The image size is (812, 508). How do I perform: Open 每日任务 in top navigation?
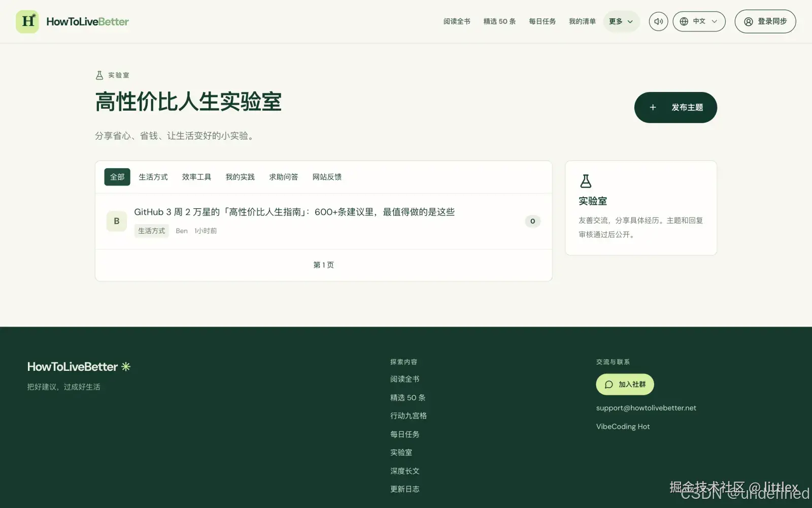(542, 21)
